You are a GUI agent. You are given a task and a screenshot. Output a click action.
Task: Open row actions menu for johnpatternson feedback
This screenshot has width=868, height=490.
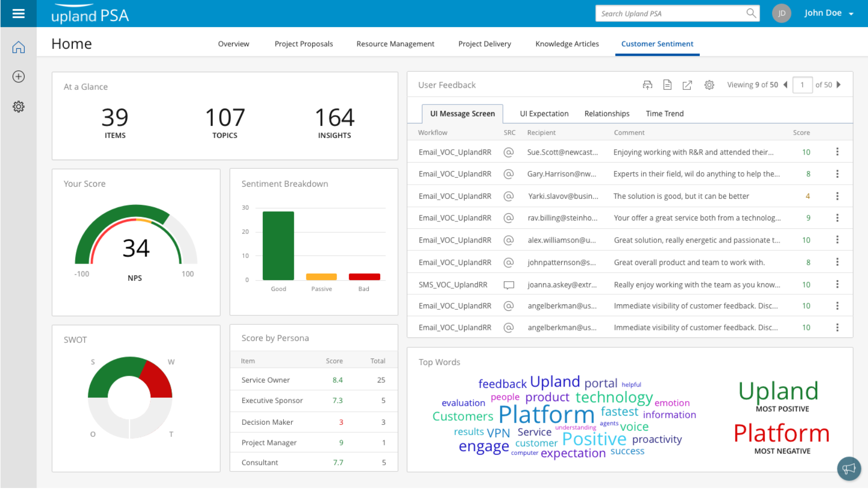coord(837,262)
